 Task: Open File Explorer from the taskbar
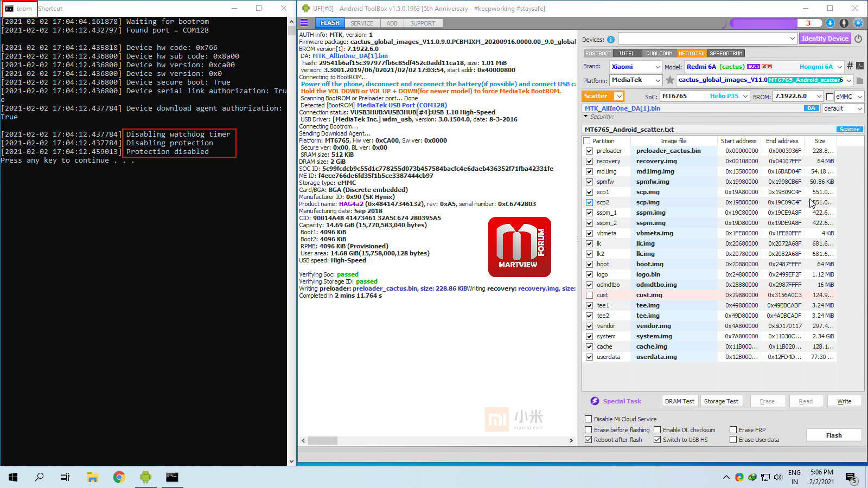(x=93, y=477)
